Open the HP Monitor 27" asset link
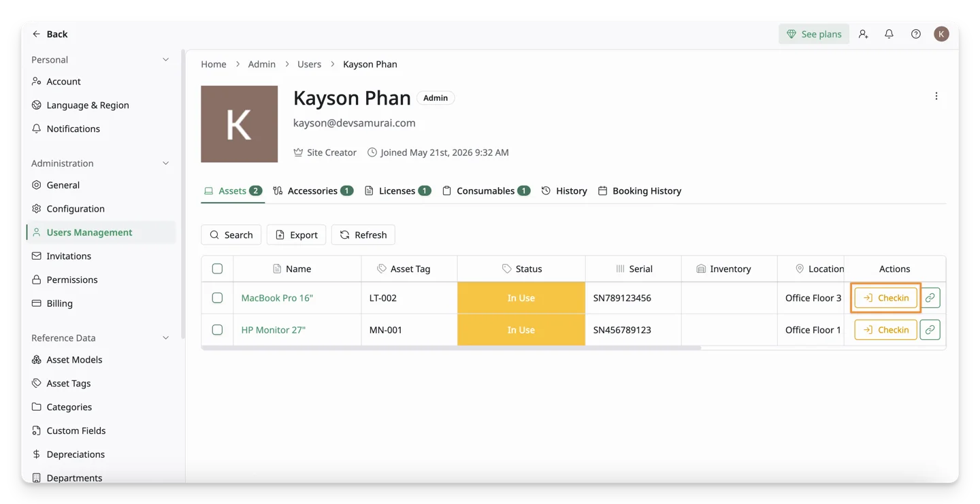The image size is (980, 504). tap(274, 330)
